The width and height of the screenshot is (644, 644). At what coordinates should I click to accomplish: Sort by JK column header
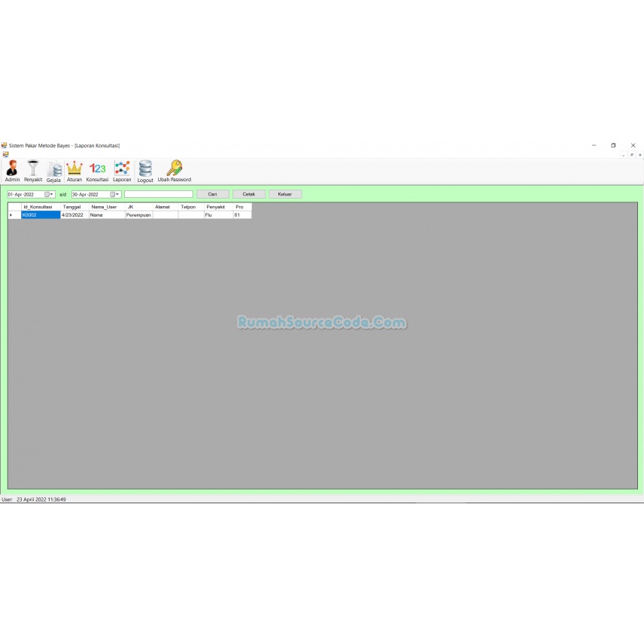click(x=139, y=207)
